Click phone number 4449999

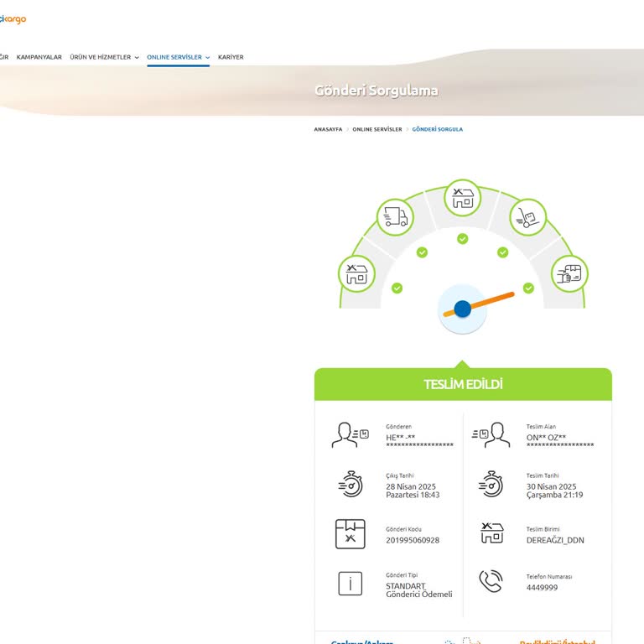(542, 588)
